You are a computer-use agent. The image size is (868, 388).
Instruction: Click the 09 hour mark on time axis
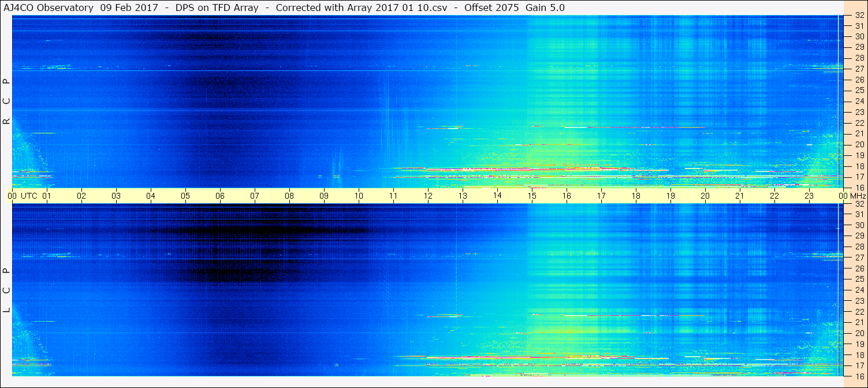(x=324, y=196)
